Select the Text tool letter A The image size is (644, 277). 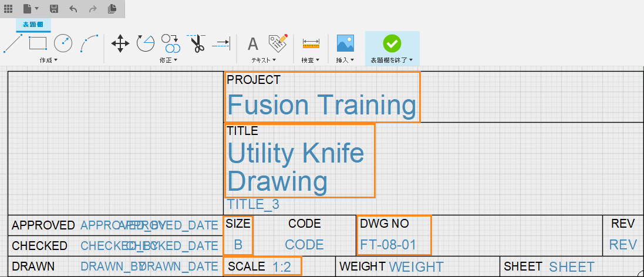(x=253, y=43)
